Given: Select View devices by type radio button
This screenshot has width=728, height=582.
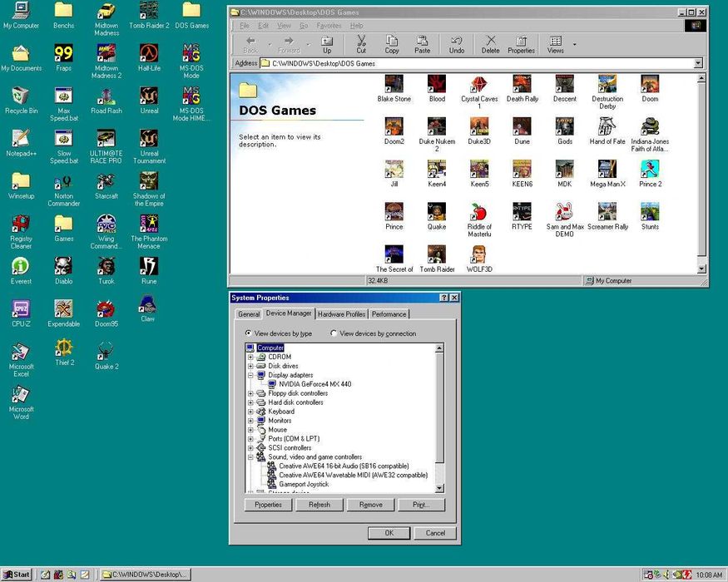Looking at the screenshot, I should pos(249,333).
